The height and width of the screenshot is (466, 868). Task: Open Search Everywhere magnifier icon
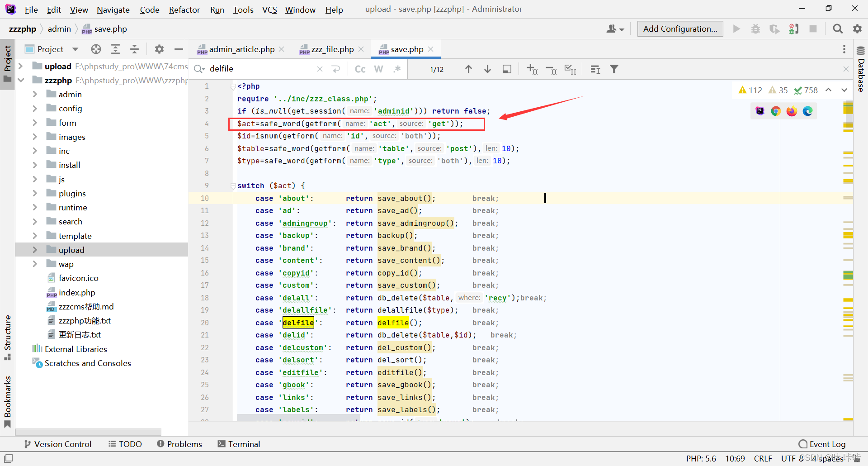[x=838, y=29]
